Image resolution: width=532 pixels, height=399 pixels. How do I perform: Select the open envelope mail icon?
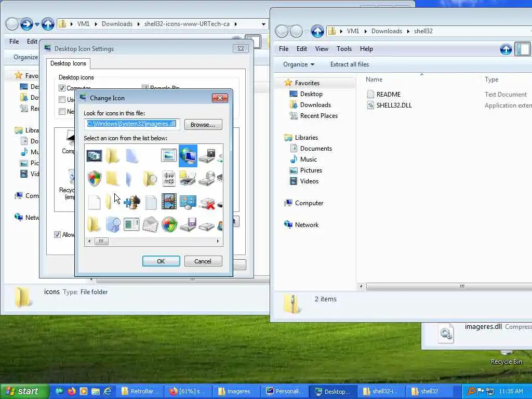pos(150,224)
